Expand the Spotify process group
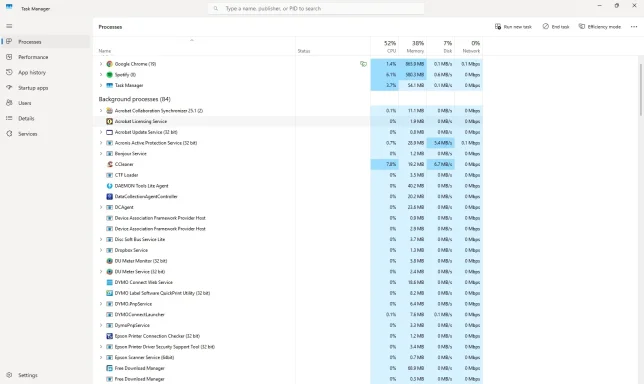This screenshot has width=644, height=384. coord(101,75)
